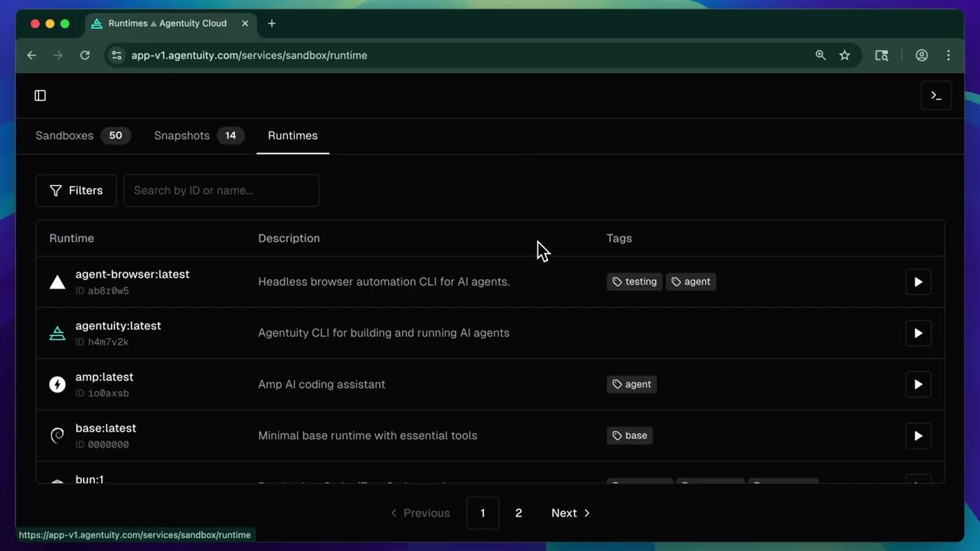
Task: Go to page 2 of runtimes
Action: pos(518,513)
